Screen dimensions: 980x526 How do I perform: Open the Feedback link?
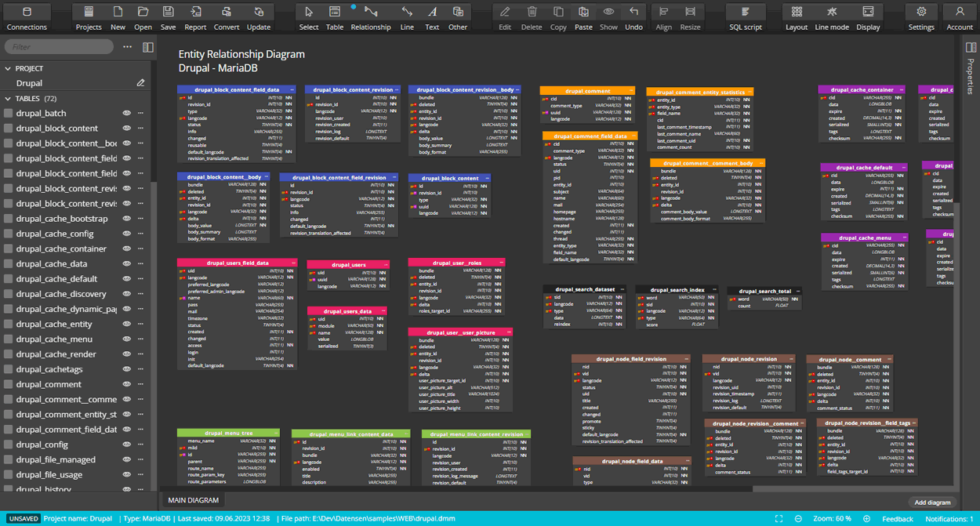pyautogui.click(x=898, y=519)
